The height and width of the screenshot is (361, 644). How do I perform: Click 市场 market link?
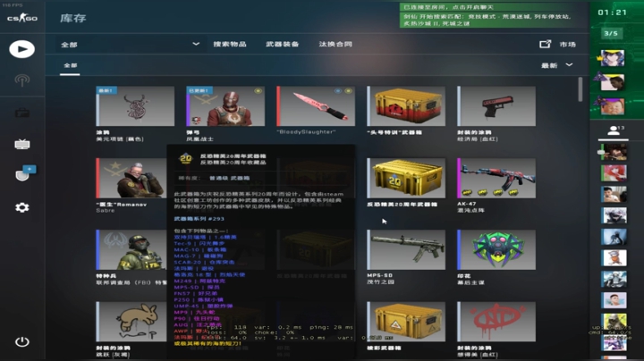(568, 45)
